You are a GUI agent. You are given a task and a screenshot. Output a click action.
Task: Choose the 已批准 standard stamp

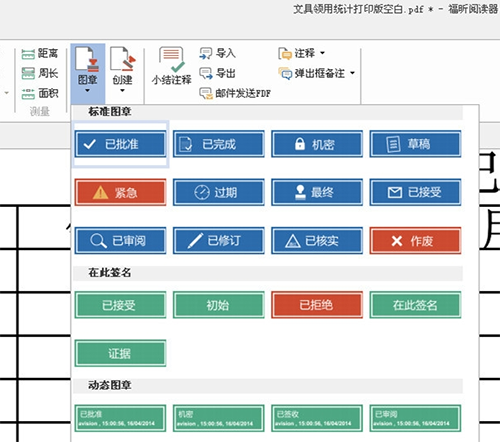120,144
